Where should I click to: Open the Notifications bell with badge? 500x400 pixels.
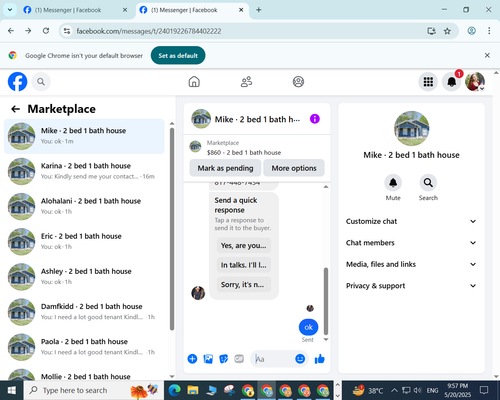[x=452, y=82]
